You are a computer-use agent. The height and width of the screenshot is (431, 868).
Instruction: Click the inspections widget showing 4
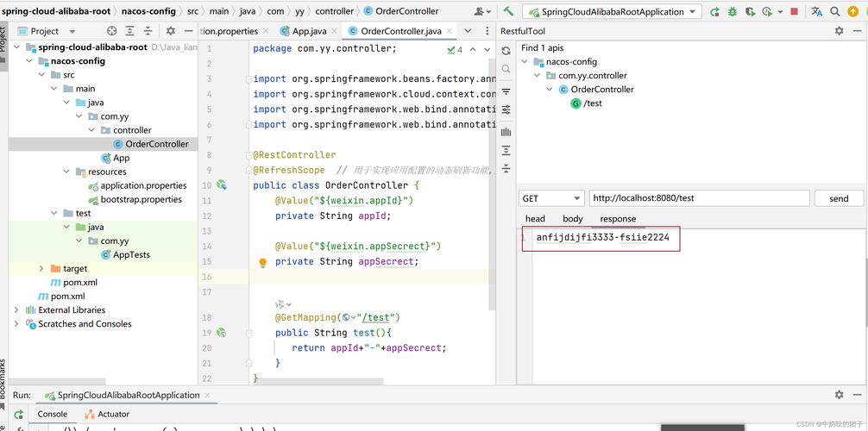[x=455, y=50]
